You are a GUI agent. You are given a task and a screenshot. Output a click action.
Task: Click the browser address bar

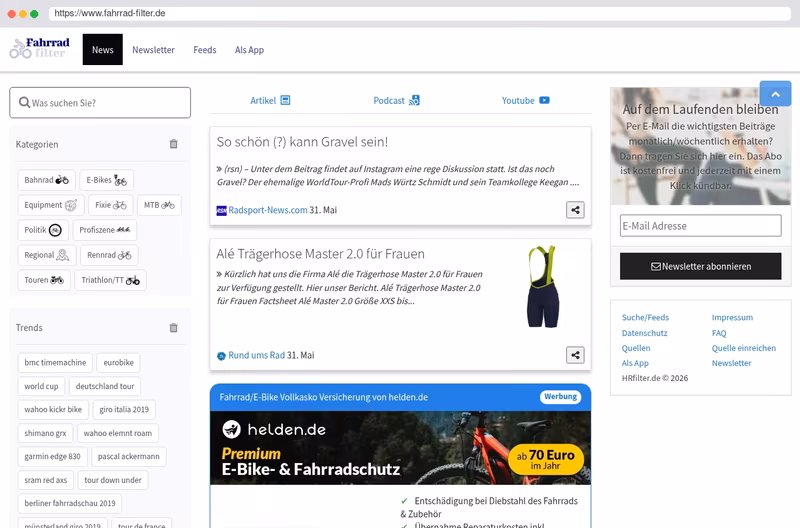[419, 13]
